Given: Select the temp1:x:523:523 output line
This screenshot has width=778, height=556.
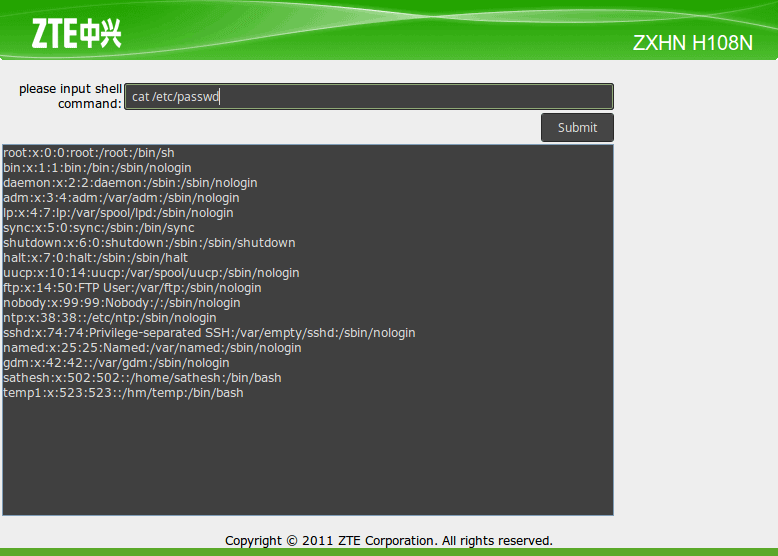Looking at the screenshot, I should (124, 393).
